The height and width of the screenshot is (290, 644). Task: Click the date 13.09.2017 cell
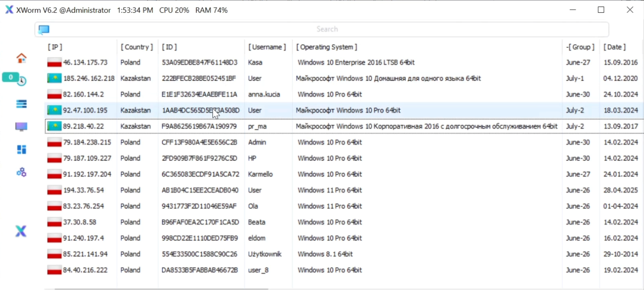pos(620,126)
